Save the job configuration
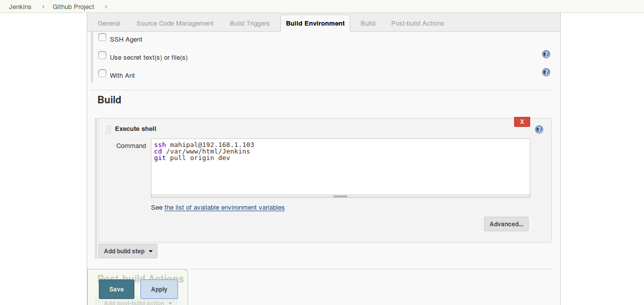 point(116,289)
